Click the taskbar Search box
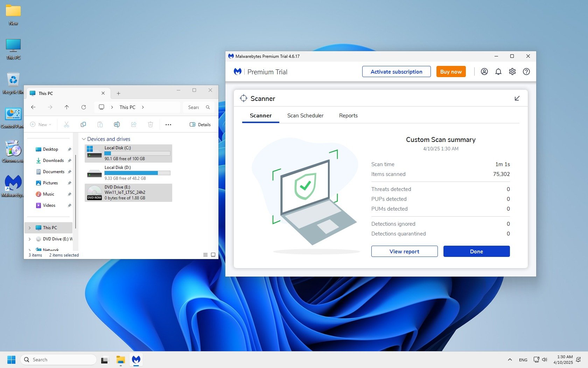The image size is (588, 368). (x=58, y=360)
